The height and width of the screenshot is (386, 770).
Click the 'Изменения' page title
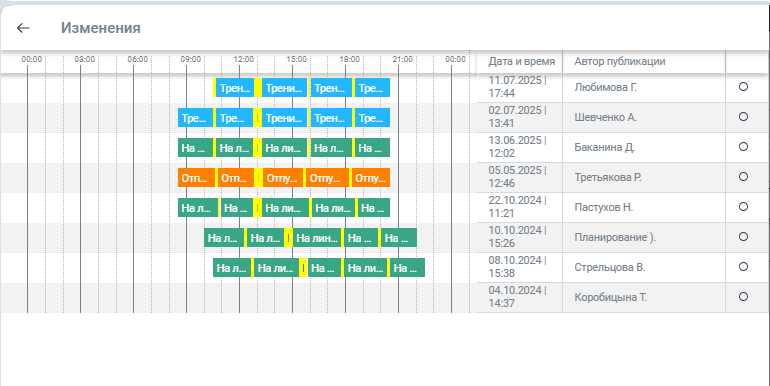101,28
